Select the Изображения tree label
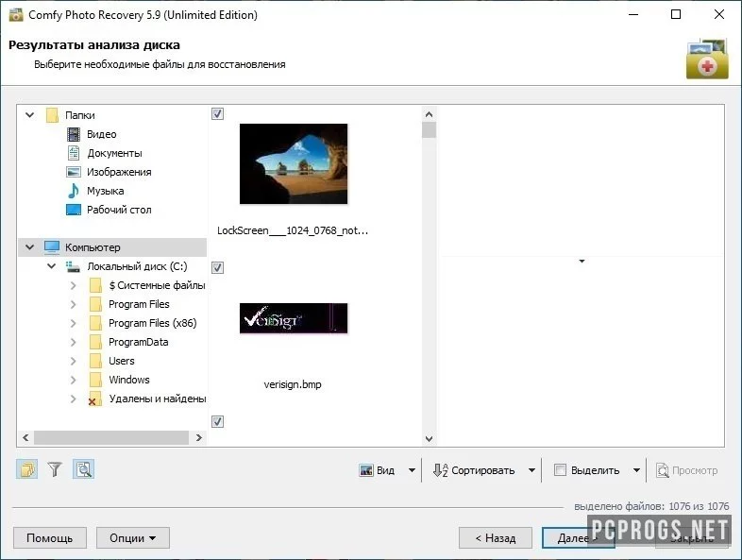The width and height of the screenshot is (742, 560). (x=119, y=172)
